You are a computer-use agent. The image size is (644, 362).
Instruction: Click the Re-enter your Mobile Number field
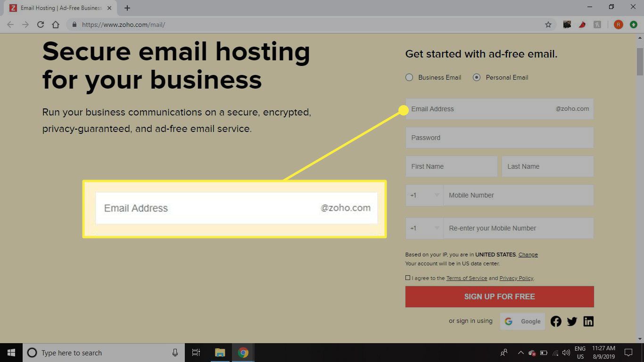[519, 228]
